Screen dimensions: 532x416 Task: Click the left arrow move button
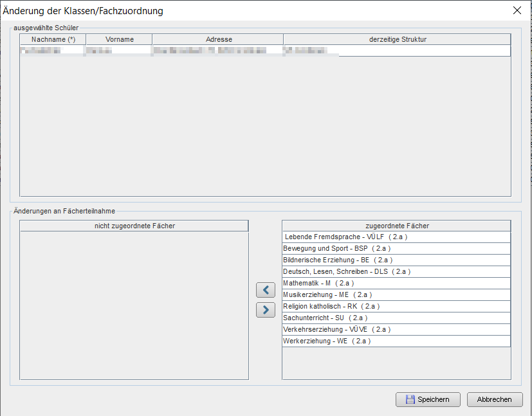265,290
